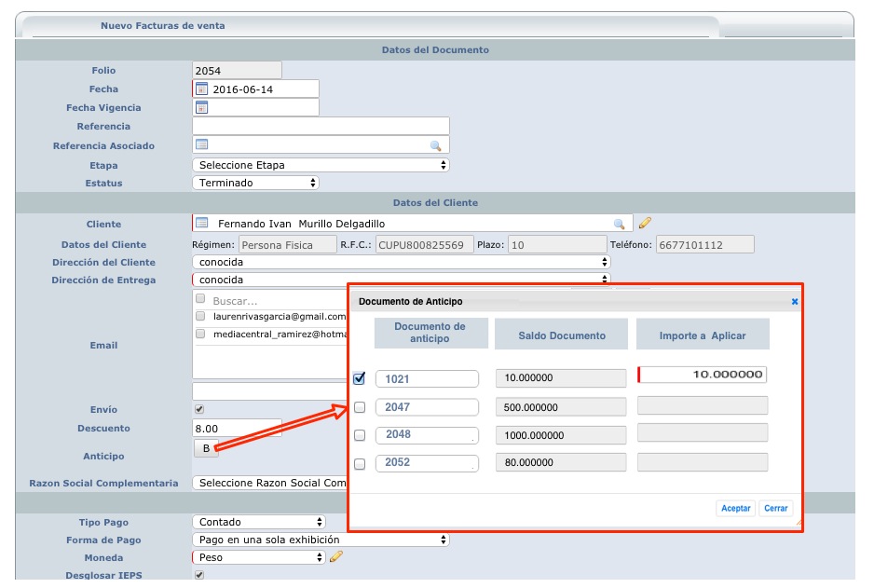Click the anticipo document field 2047

427,407
